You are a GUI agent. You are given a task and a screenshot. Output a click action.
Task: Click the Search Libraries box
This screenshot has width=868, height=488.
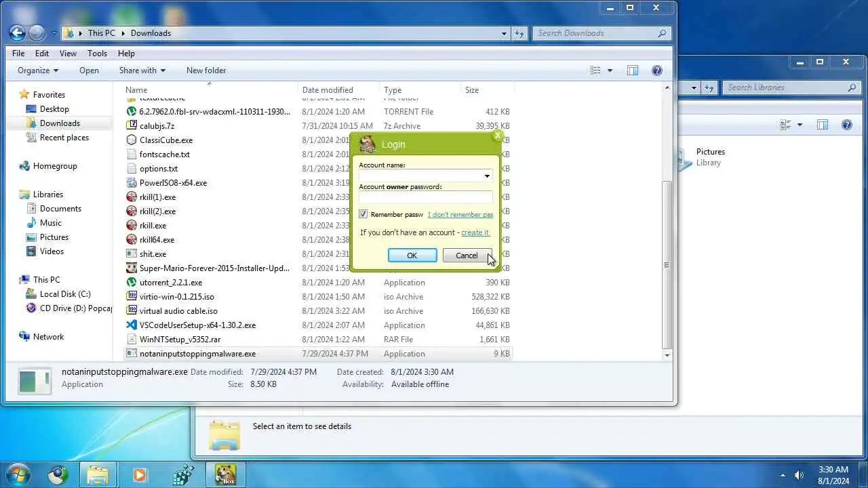tap(791, 87)
